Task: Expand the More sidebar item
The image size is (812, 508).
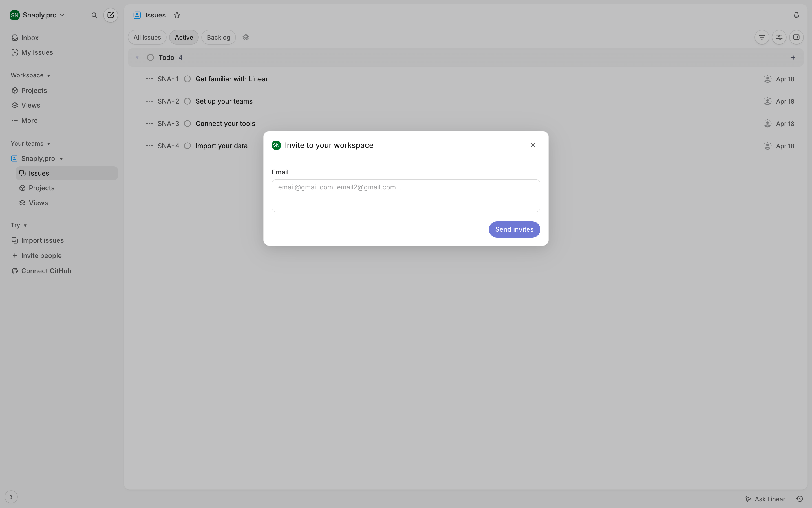Action: 24,120
